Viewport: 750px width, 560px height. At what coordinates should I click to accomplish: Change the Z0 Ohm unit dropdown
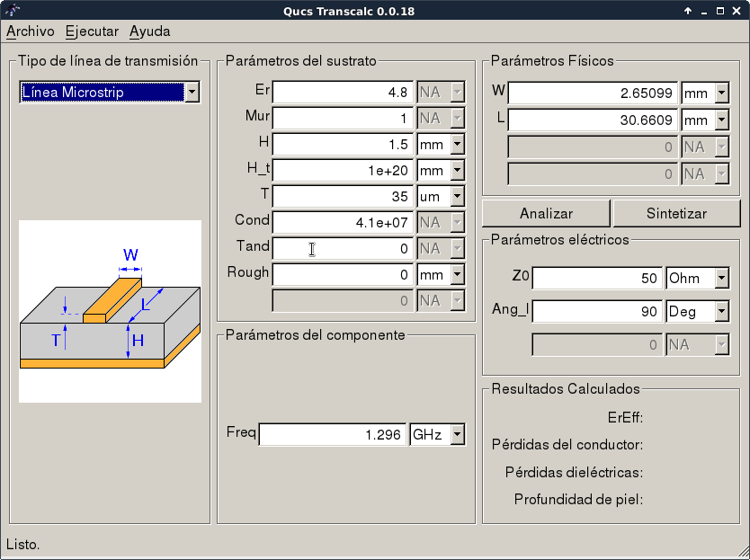point(720,279)
